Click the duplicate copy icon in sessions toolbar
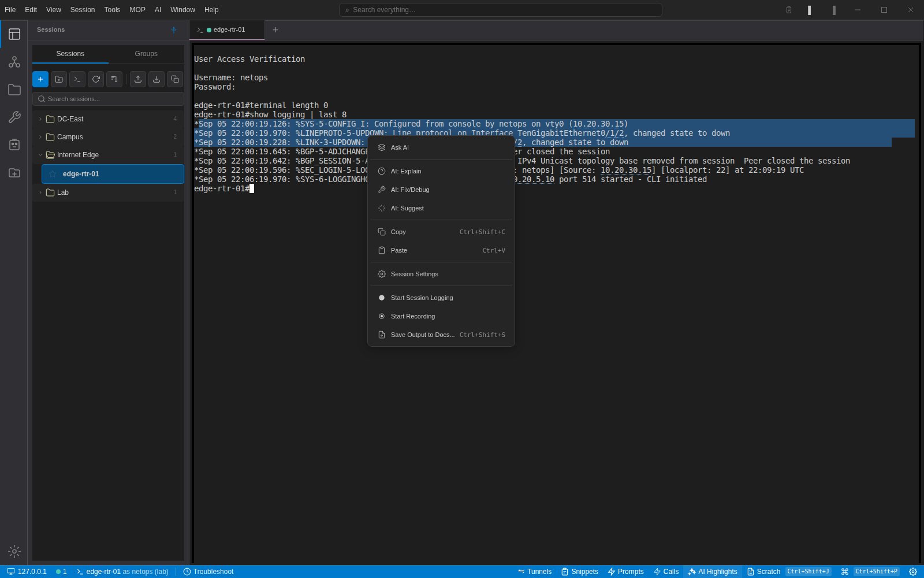The image size is (924, 578). click(x=175, y=79)
